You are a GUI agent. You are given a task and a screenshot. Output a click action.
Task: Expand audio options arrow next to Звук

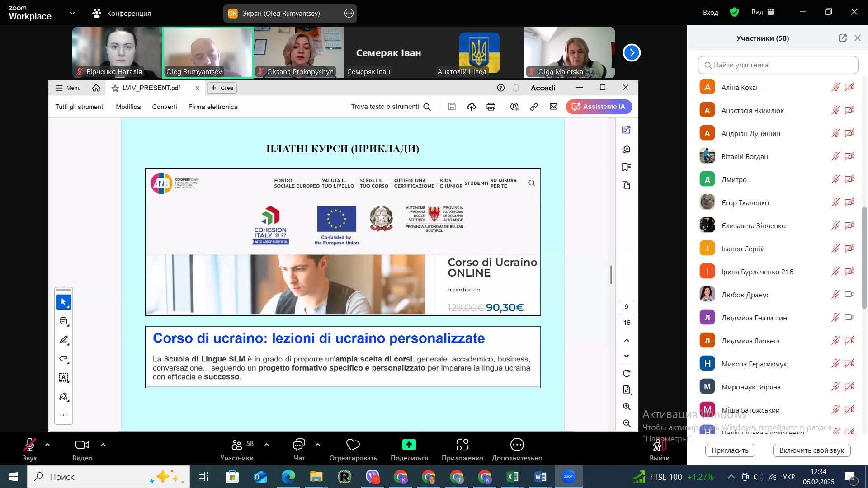pyautogui.click(x=47, y=445)
